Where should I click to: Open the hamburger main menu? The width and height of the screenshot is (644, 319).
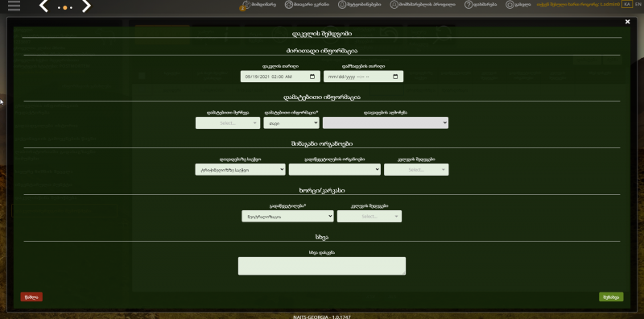click(x=14, y=6)
